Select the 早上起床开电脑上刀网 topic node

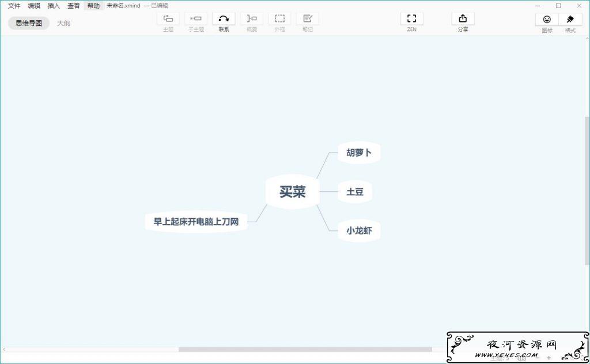click(x=196, y=222)
